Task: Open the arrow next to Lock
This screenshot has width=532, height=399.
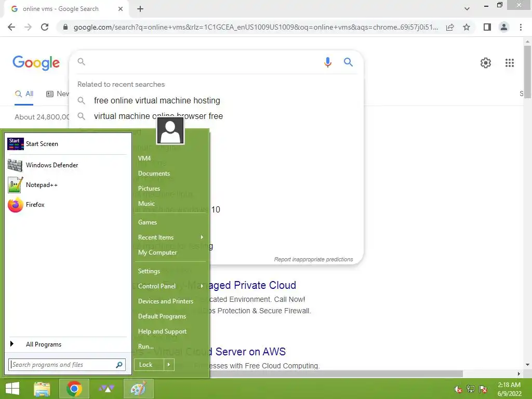Action: point(169,365)
